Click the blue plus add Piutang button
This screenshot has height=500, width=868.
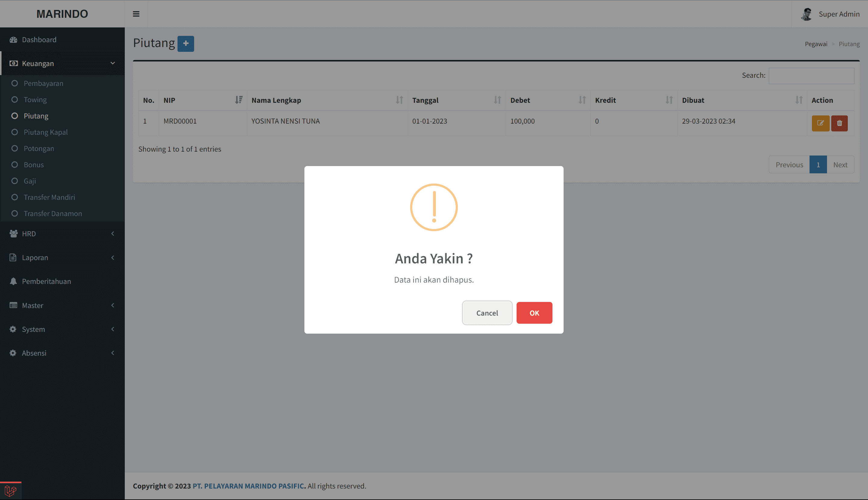pyautogui.click(x=186, y=44)
